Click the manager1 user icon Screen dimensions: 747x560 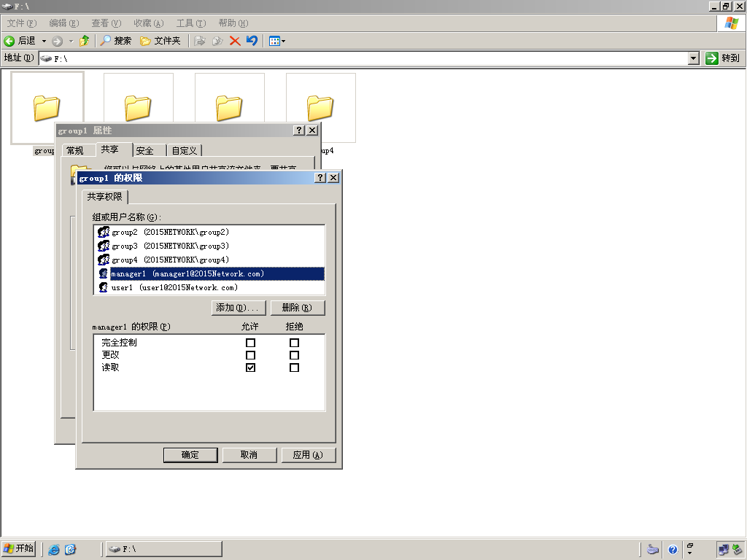point(104,273)
